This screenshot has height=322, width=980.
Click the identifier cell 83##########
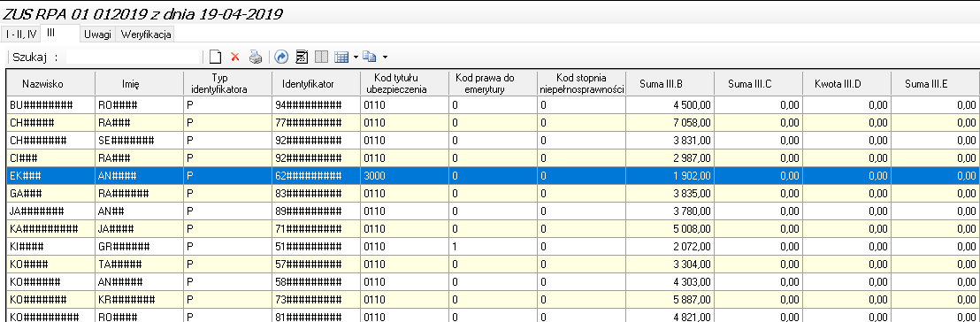tap(317, 194)
